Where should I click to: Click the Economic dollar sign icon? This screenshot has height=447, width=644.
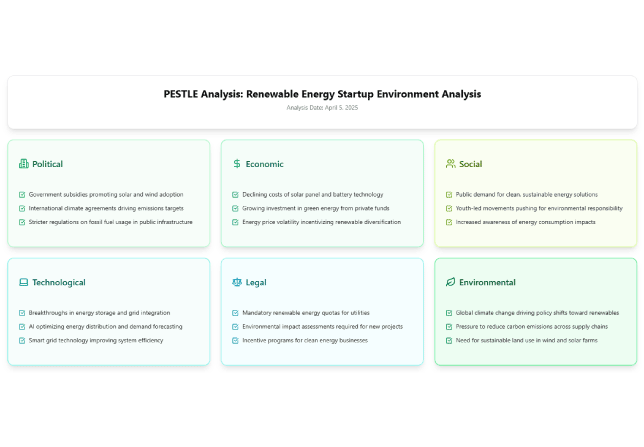click(236, 164)
